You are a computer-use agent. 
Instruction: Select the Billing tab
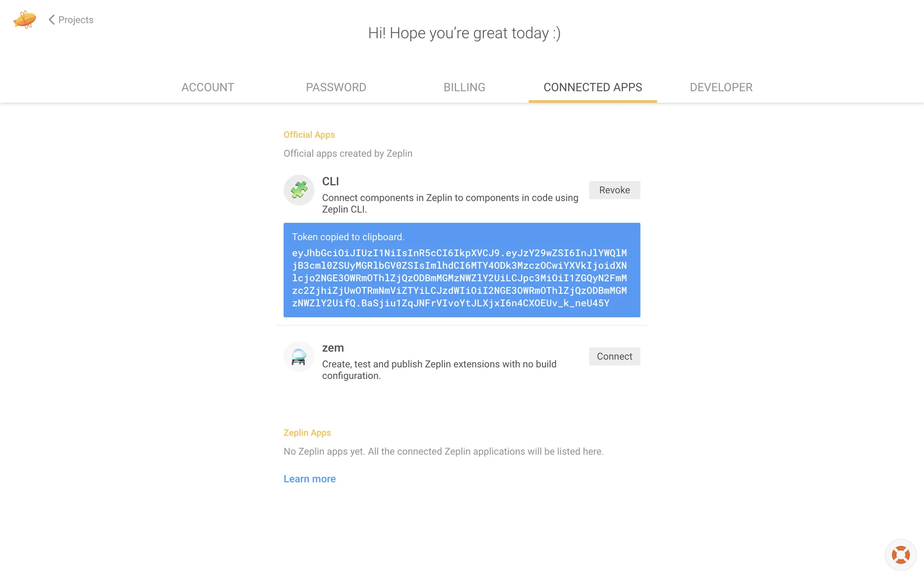(x=464, y=87)
